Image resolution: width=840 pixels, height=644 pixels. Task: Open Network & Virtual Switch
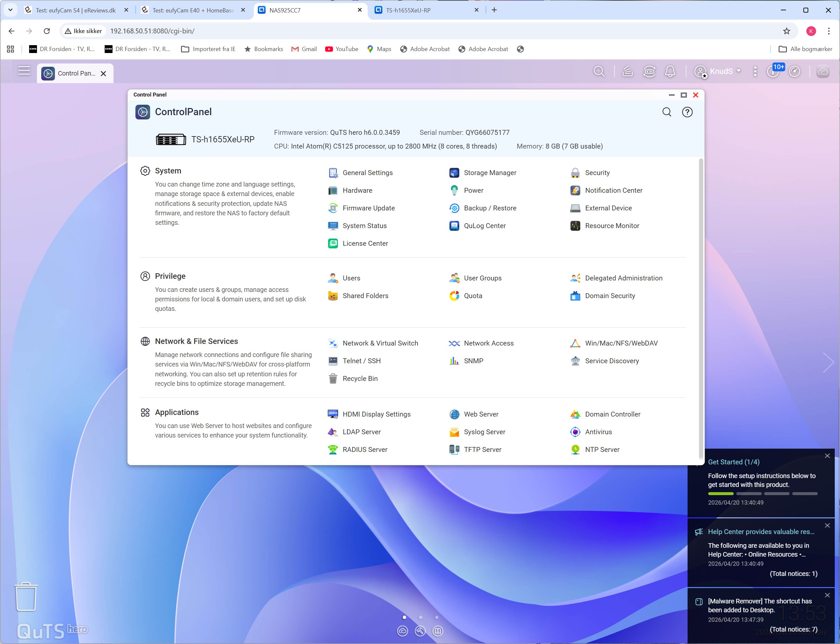(373, 344)
